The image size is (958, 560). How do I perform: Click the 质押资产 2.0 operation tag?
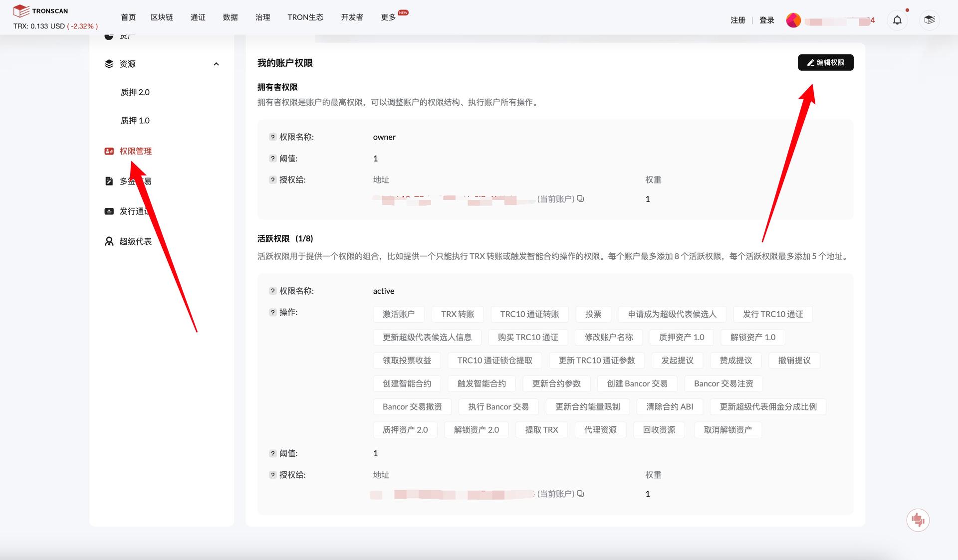tap(405, 430)
